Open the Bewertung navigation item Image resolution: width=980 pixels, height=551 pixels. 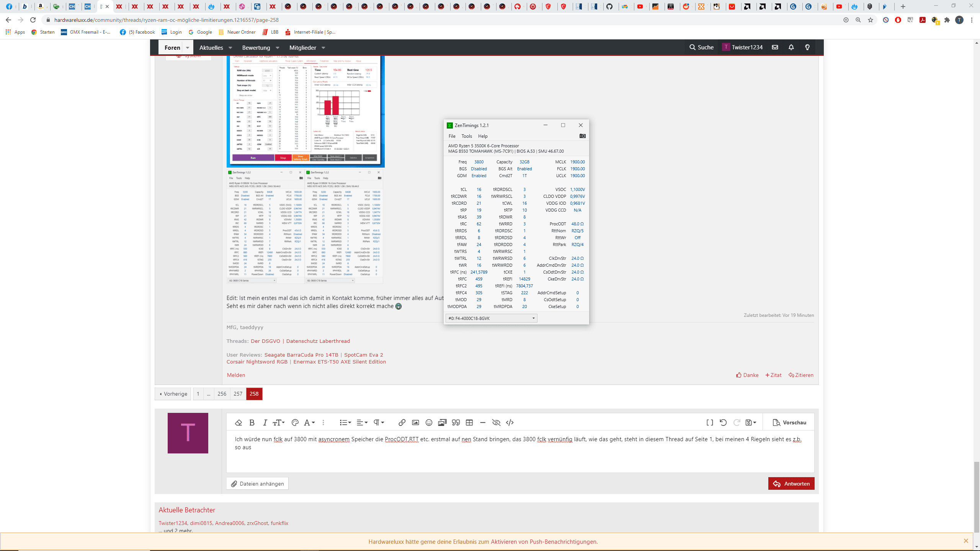pyautogui.click(x=256, y=48)
